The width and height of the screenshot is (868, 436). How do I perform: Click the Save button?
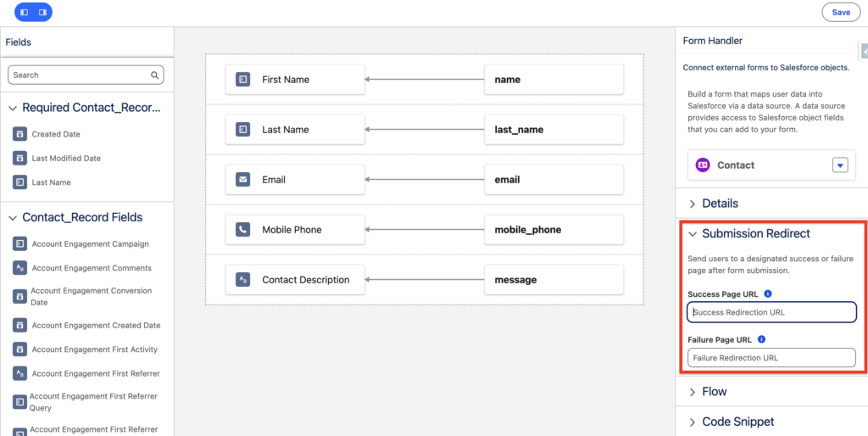[840, 13]
